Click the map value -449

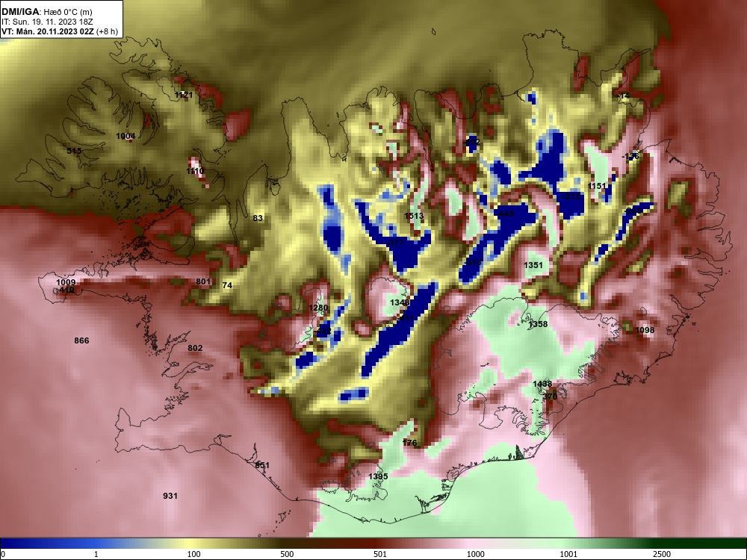(x=505, y=214)
